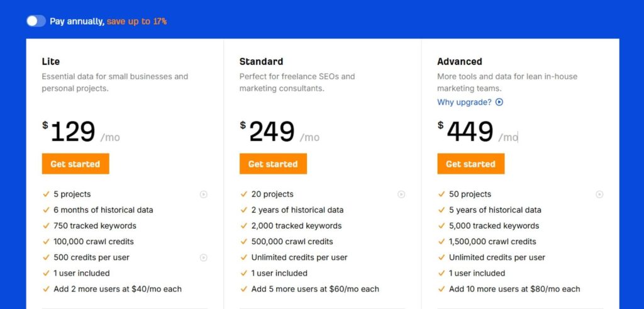Play the video for 20 projects

coord(401,194)
